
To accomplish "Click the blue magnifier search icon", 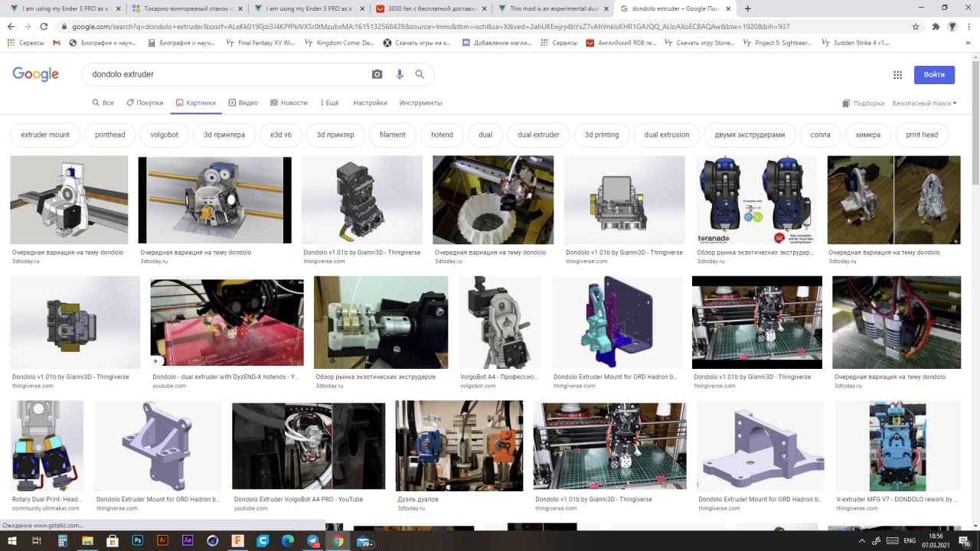I will pyautogui.click(x=420, y=74).
